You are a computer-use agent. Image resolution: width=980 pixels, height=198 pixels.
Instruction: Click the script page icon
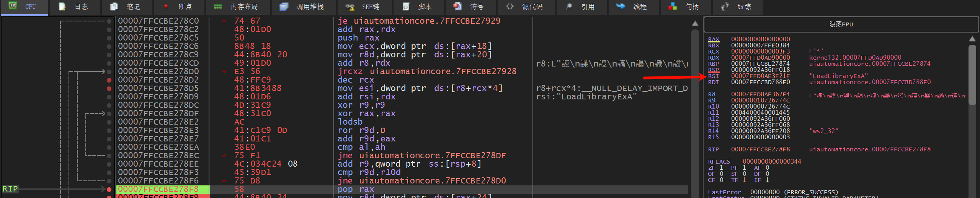click(406, 6)
